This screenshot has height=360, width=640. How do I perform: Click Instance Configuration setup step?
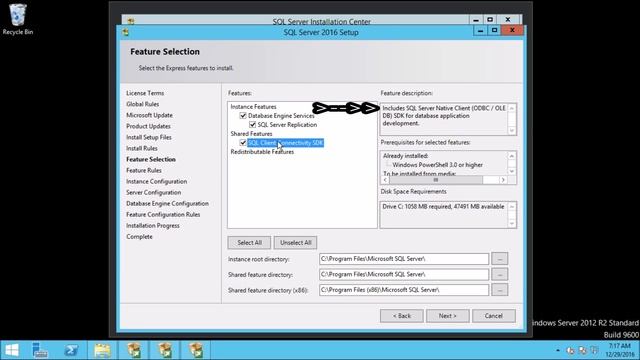(156, 181)
